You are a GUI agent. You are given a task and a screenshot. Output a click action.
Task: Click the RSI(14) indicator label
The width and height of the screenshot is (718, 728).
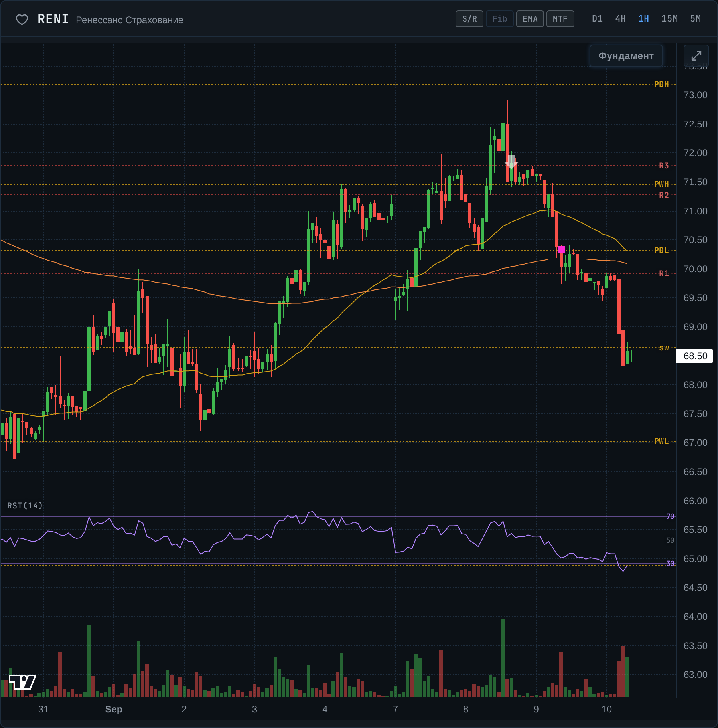[x=25, y=506]
